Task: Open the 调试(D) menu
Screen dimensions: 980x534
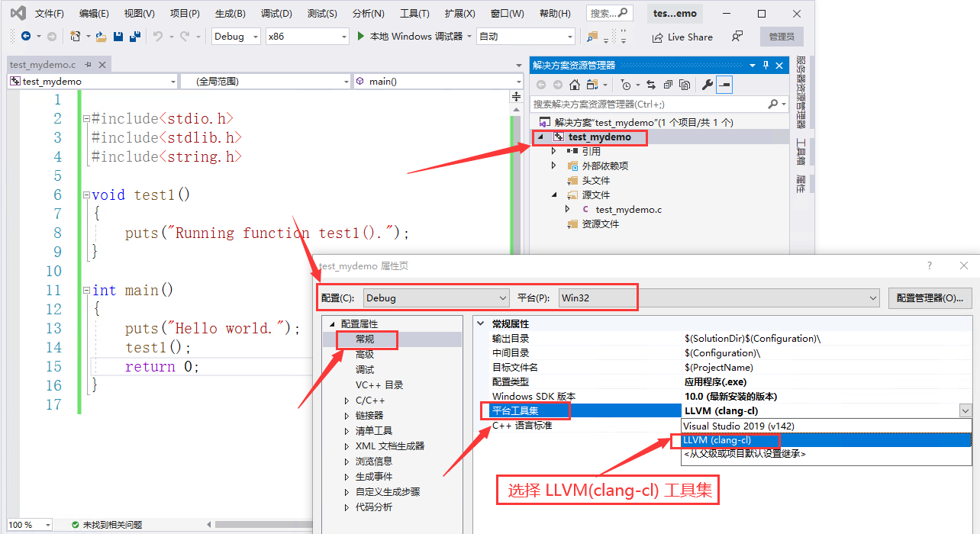Action: [276, 14]
